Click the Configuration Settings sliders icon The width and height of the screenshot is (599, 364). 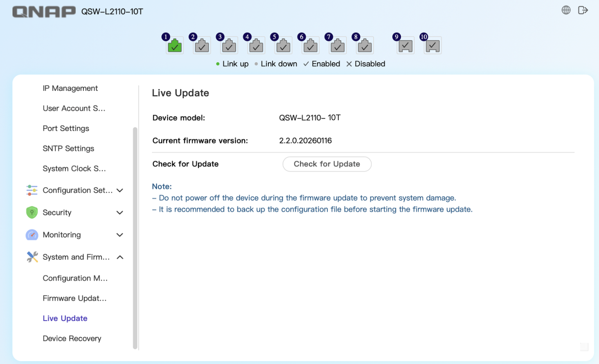tap(32, 190)
